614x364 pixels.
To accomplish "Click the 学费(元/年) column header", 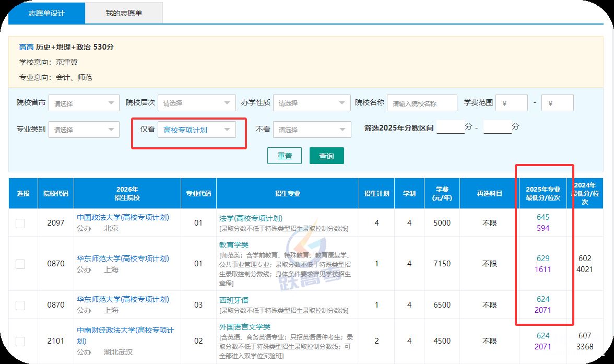I will tap(442, 194).
